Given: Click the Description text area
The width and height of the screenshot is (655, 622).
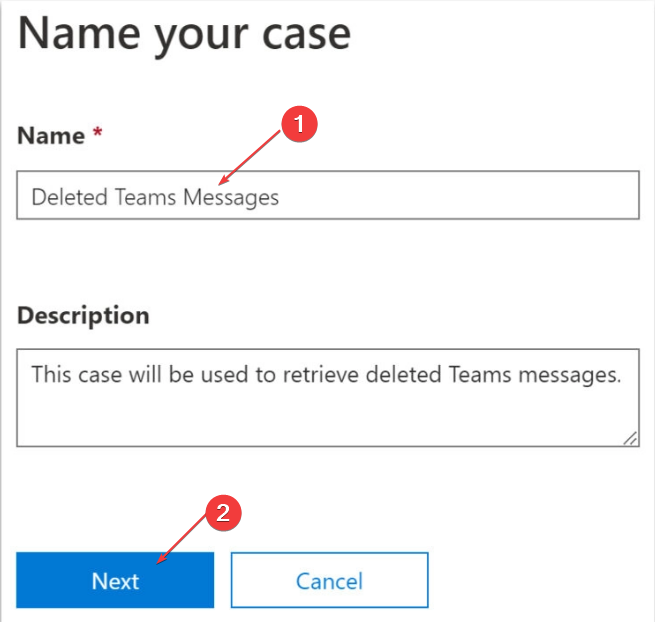Looking at the screenshot, I should 328,398.
